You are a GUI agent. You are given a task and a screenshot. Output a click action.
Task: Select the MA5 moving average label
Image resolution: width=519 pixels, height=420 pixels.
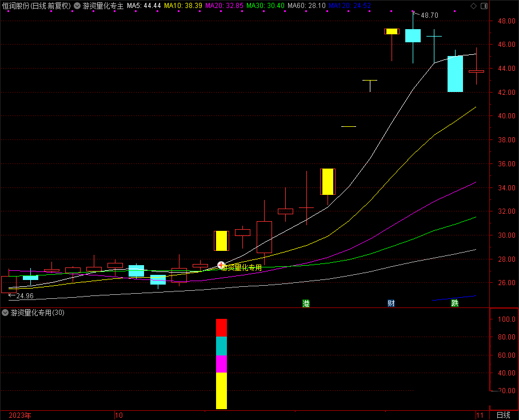143,6
